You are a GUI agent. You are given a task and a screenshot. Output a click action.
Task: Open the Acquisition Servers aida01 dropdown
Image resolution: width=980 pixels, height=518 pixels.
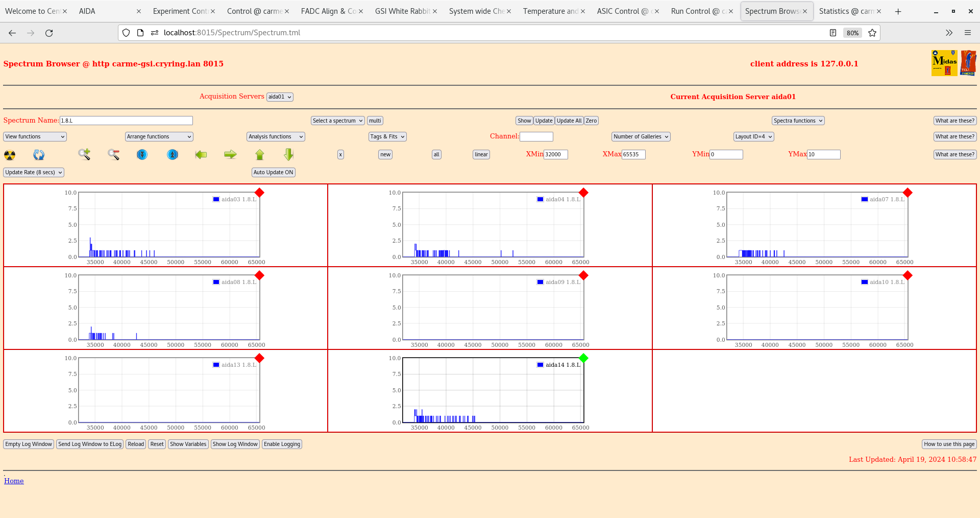(280, 97)
